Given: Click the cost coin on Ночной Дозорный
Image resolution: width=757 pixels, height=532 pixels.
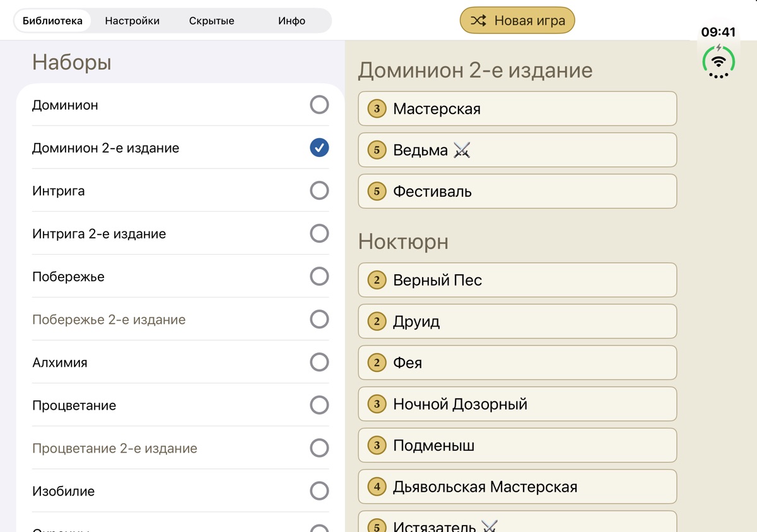Looking at the screenshot, I should 377,404.
